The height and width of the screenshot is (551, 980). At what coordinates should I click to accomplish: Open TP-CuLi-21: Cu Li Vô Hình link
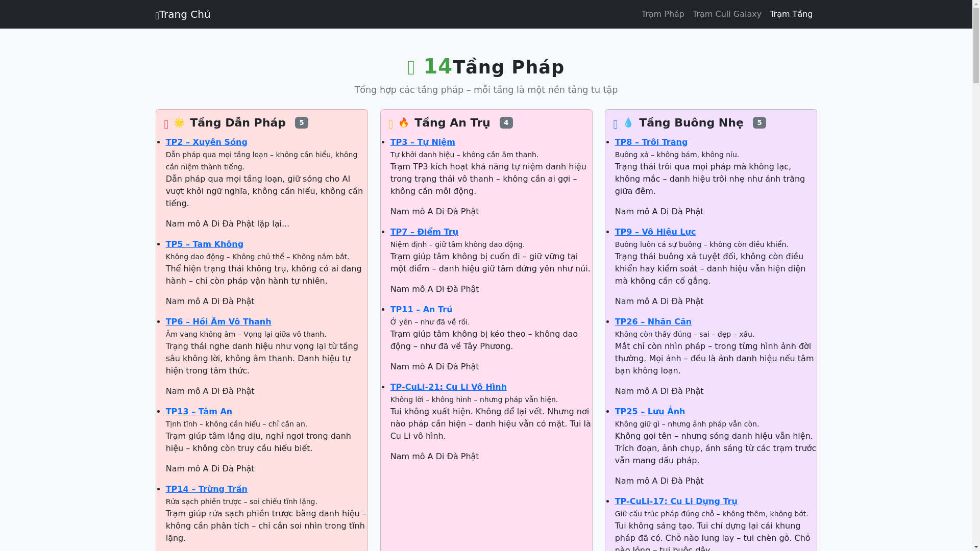pos(449,387)
